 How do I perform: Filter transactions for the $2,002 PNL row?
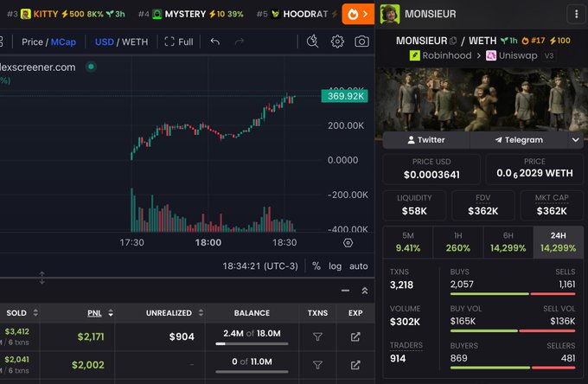[x=317, y=365]
